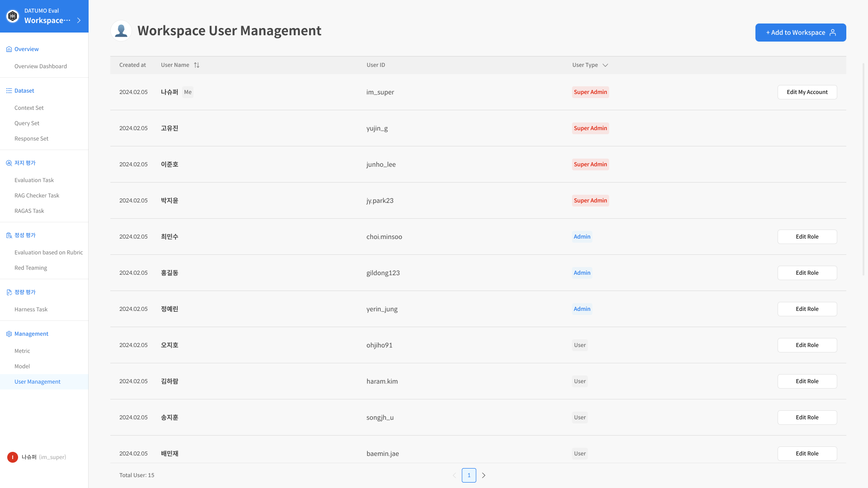
Task: Click the red profile avatar at bottom left
Action: (12, 457)
